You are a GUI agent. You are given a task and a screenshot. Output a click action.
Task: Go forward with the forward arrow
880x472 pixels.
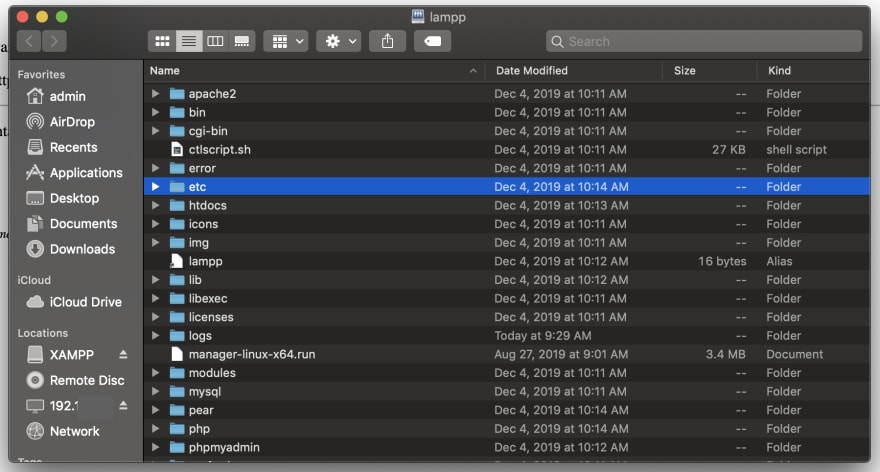pyautogui.click(x=54, y=41)
